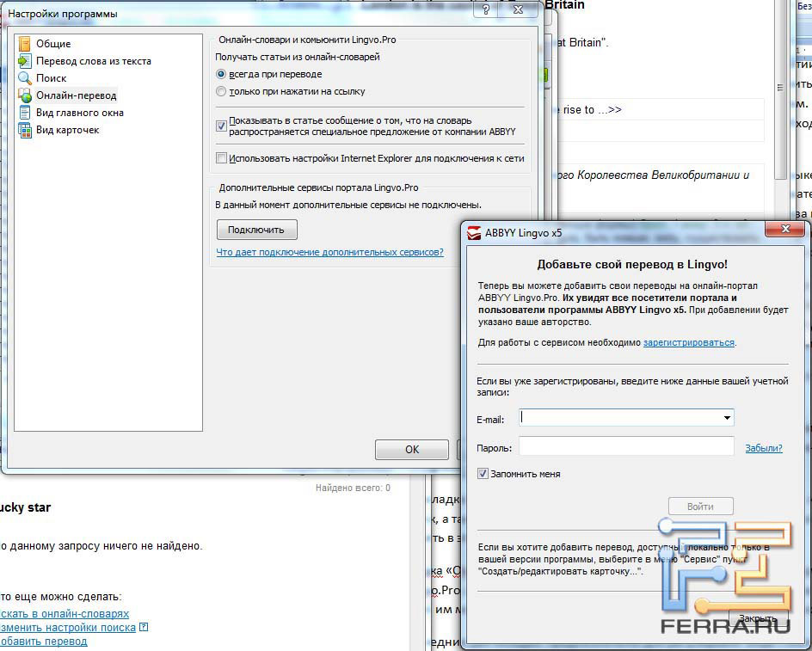The height and width of the screenshot is (651, 812).
Task: Click Закрыть in Lingvo dialog
Action: click(x=758, y=618)
